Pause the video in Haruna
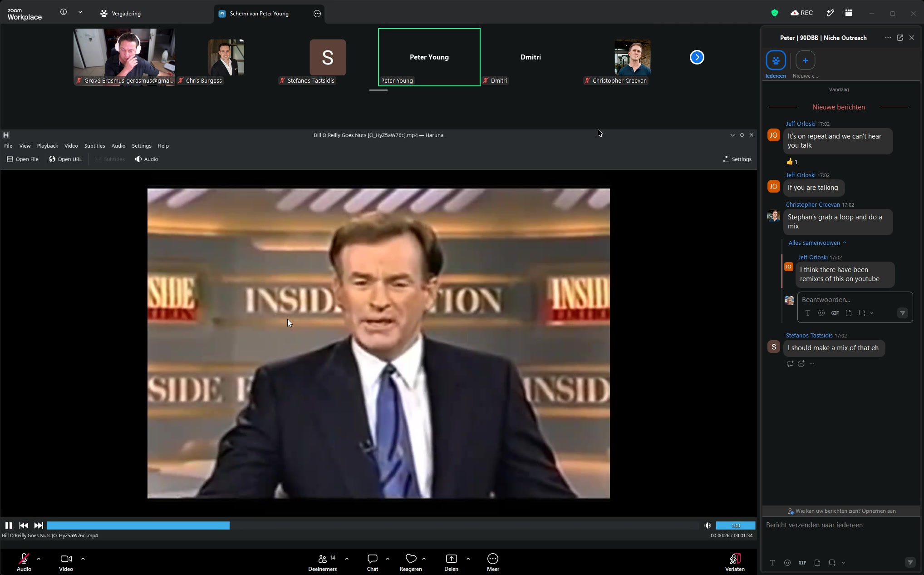The image size is (924, 575). pyautogui.click(x=9, y=525)
